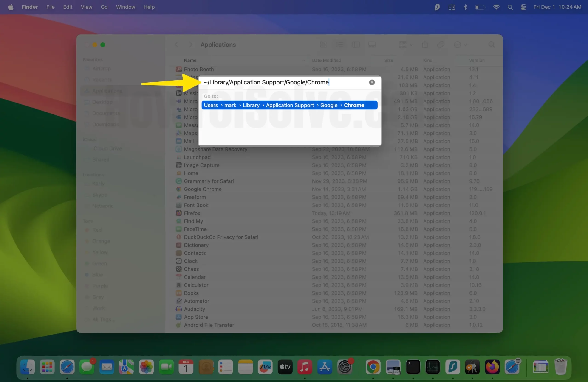Viewport: 588px width, 382px height.
Task: Click inside the Go to Folder path input
Action: coord(284,82)
